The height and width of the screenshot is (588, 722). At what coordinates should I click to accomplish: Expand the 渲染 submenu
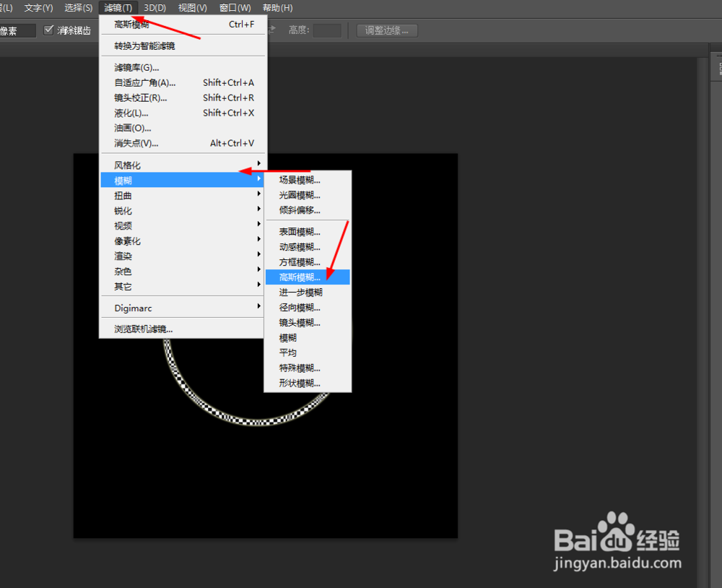182,256
